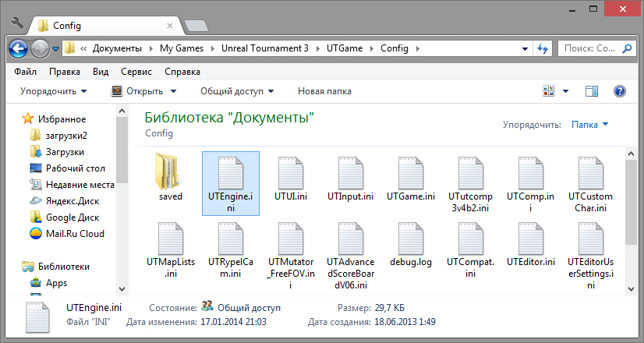This screenshot has width=644, height=343.
Task: Navigate to Unreal Tournament 3 breadcrumb
Action: pos(265,48)
